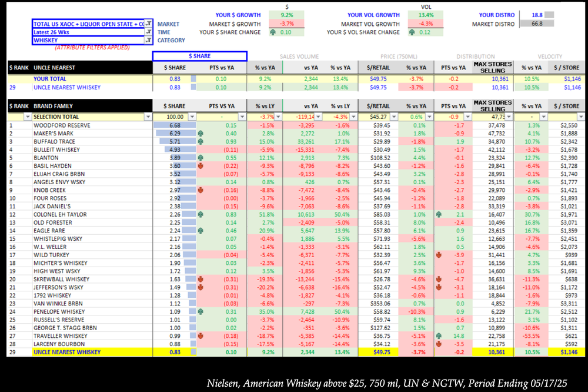The image size is (588, 392).
Task: Click green up arrow beside YOUR $ VOL SHARE CHANGE
Action: tap(412, 32)
